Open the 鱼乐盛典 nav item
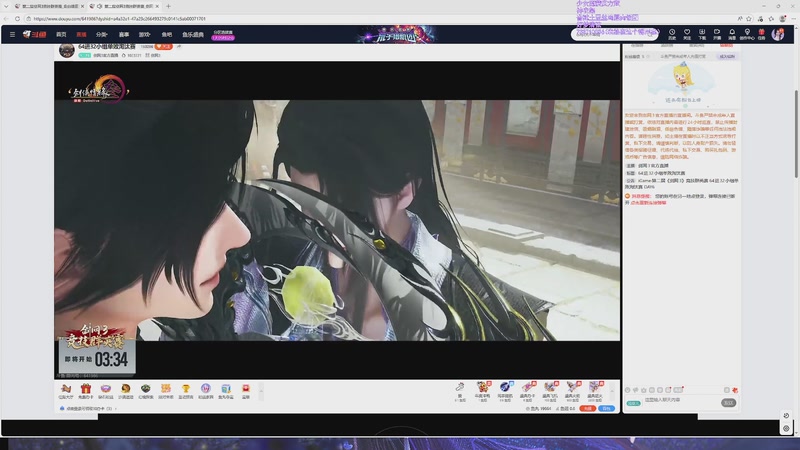The height and width of the screenshot is (450, 800). 193,35
